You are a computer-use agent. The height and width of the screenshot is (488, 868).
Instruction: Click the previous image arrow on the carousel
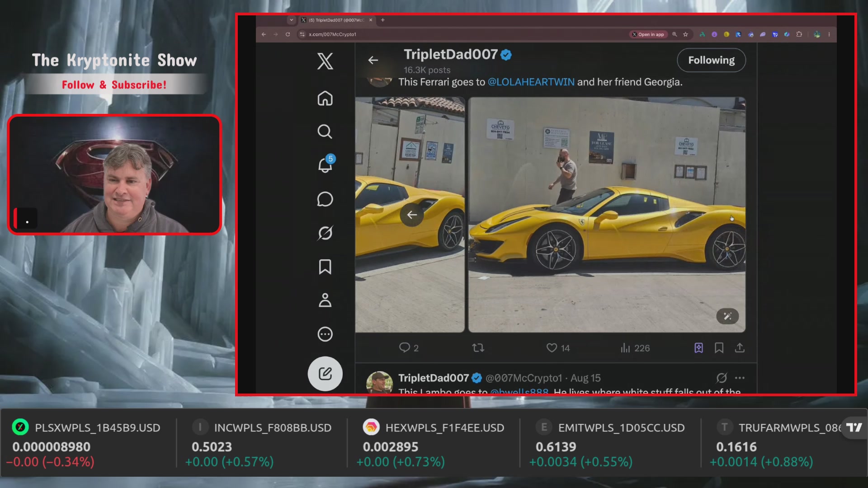(x=411, y=215)
